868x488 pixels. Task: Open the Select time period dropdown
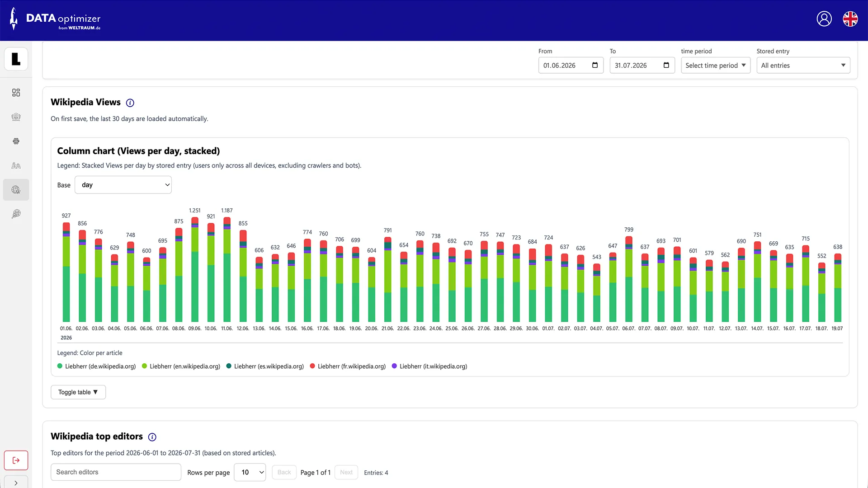[716, 65]
